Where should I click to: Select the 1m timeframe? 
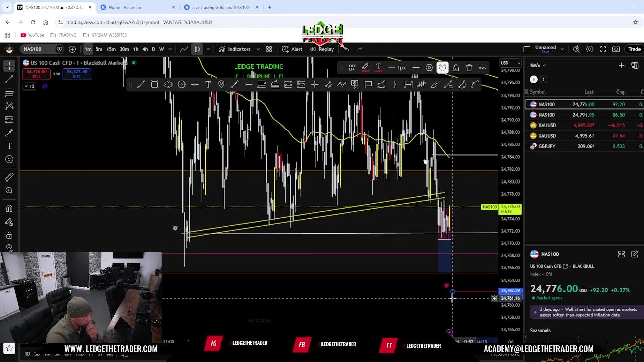[88, 49]
